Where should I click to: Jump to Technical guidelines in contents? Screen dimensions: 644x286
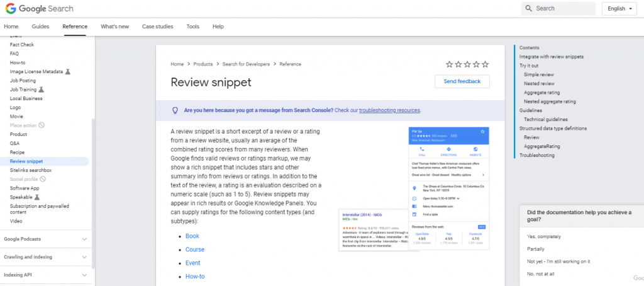(x=545, y=119)
